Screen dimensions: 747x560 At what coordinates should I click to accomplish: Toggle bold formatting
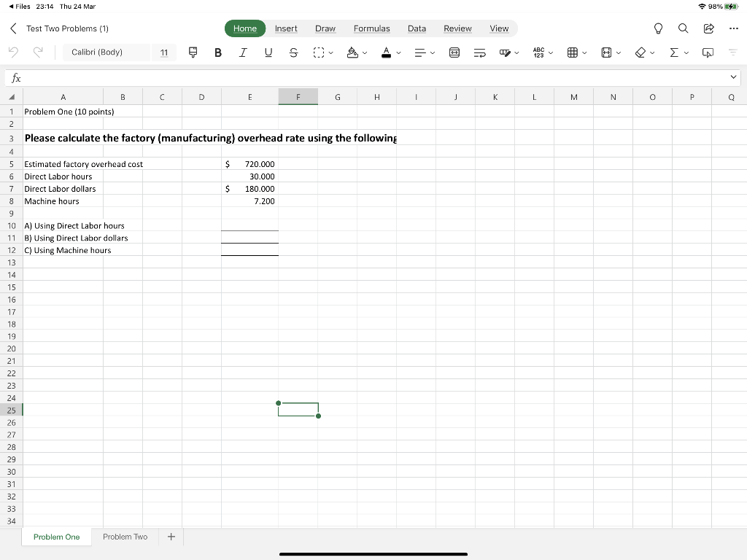[x=217, y=52]
